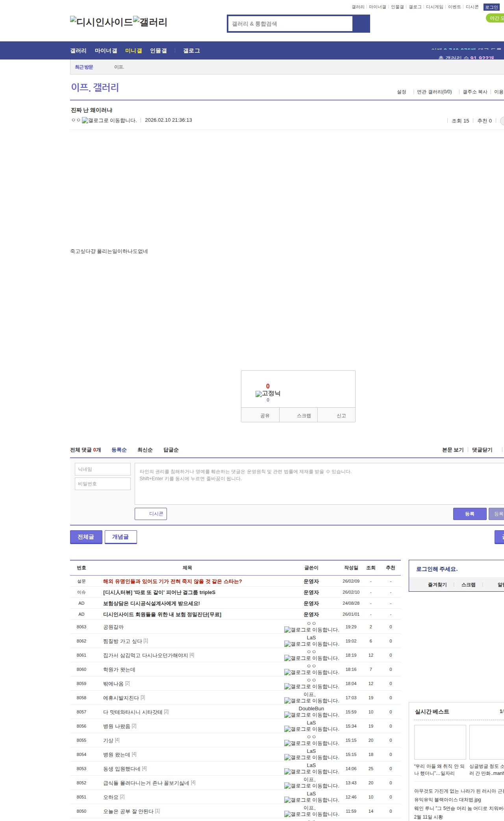Open the red survey post about 해외 유명인들
The height and width of the screenshot is (821, 504).
(x=172, y=581)
